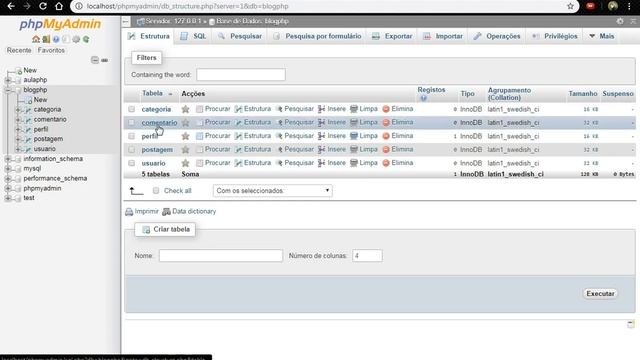Image resolution: width=640 pixels, height=360 pixels.
Task: Open the comentario table link
Action: tap(159, 122)
